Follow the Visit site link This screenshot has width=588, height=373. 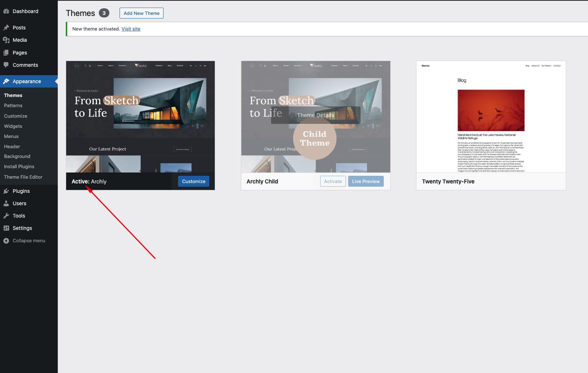tap(131, 29)
